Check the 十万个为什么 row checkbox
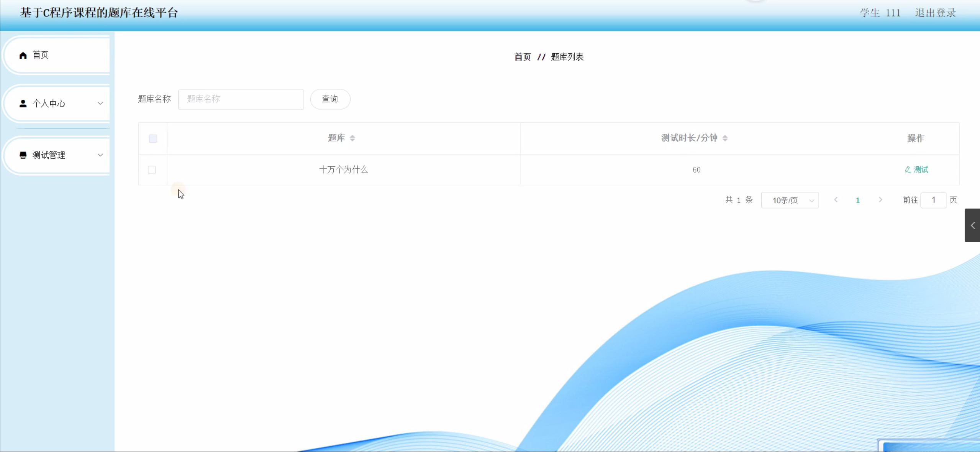The height and width of the screenshot is (452, 980). click(152, 170)
